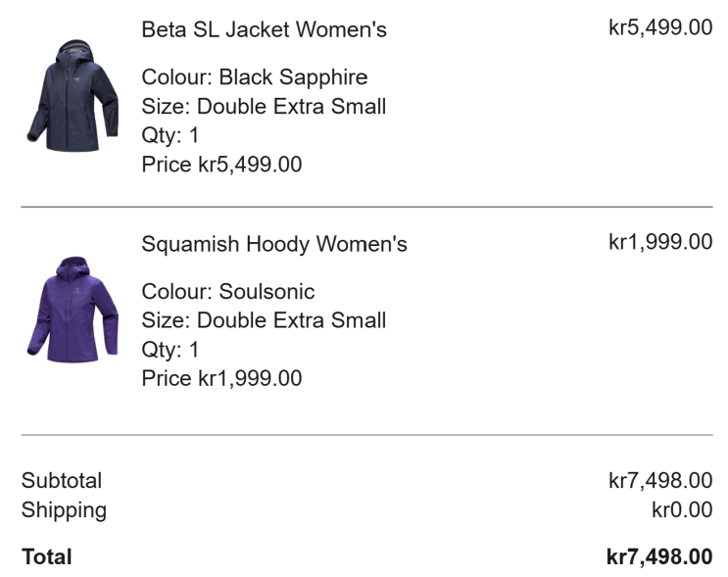This screenshot has width=728, height=577.
Task: Click the Subtotal amount kr7,498.00
Action: [x=660, y=481]
